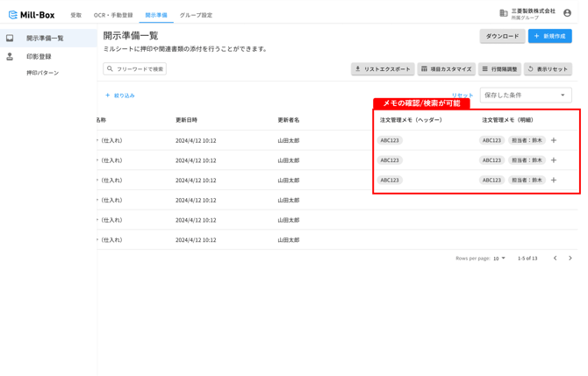Click ABC123 header memo chip in third row
Viewport: 588px width, 376px height.
click(x=390, y=181)
